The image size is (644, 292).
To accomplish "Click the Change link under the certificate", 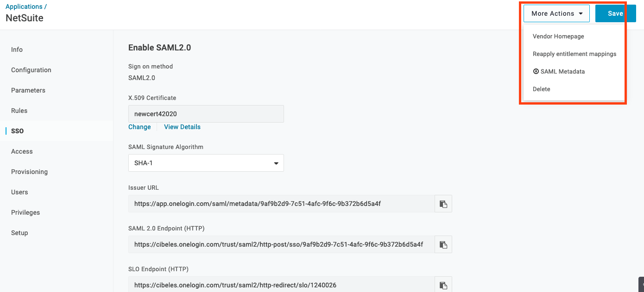I will point(139,127).
